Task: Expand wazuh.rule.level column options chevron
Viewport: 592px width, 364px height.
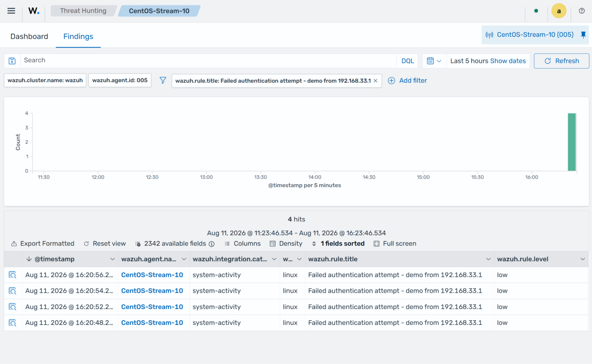Action: point(583,259)
